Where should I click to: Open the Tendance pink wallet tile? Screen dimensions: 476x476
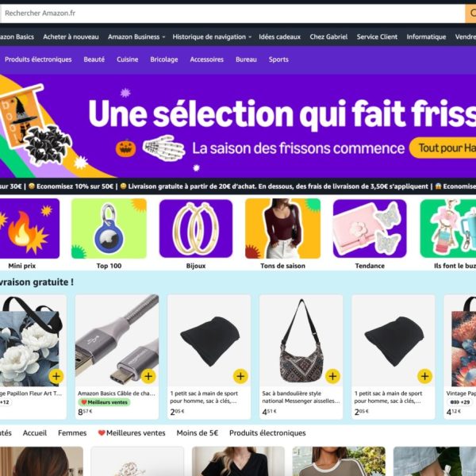[370, 228]
